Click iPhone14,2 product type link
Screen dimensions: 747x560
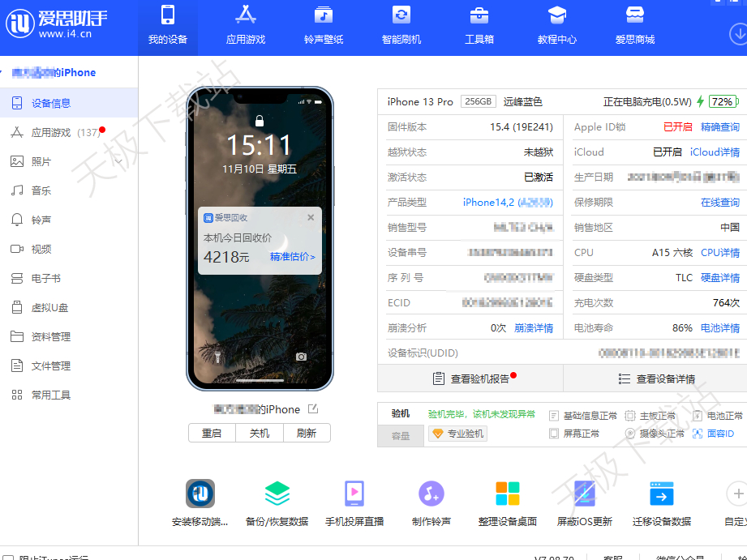click(x=508, y=203)
